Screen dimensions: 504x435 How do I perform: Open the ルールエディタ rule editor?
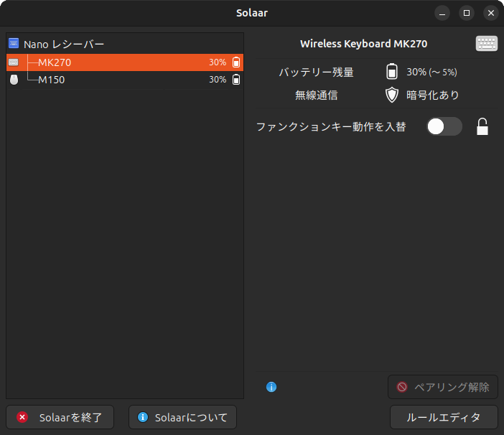tap(444, 417)
